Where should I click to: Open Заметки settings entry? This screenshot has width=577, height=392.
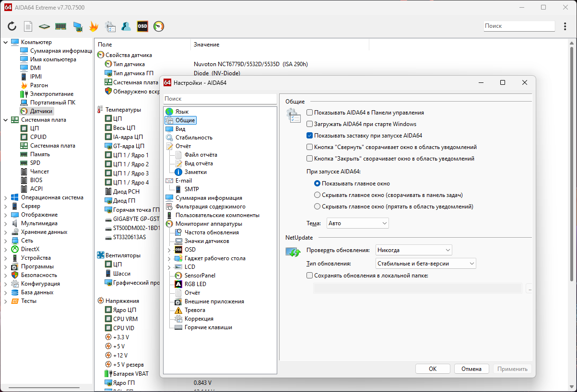tap(196, 172)
